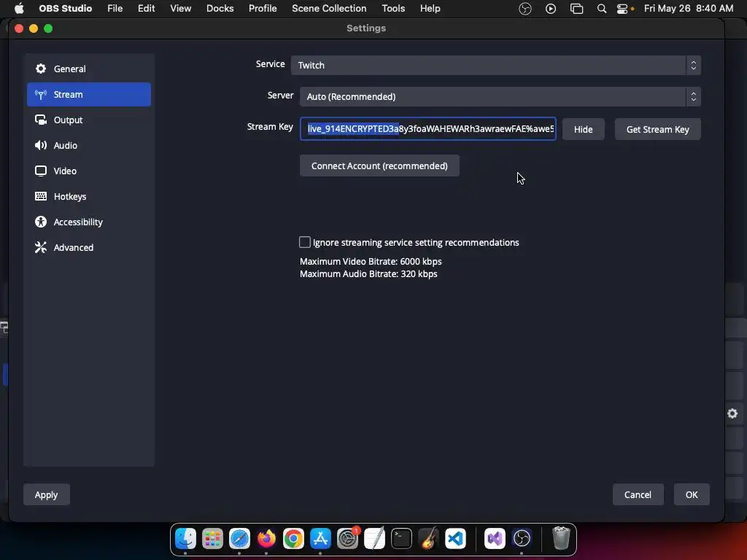Click the gear icon in the main OBS window
The image size is (747, 560).
732,413
